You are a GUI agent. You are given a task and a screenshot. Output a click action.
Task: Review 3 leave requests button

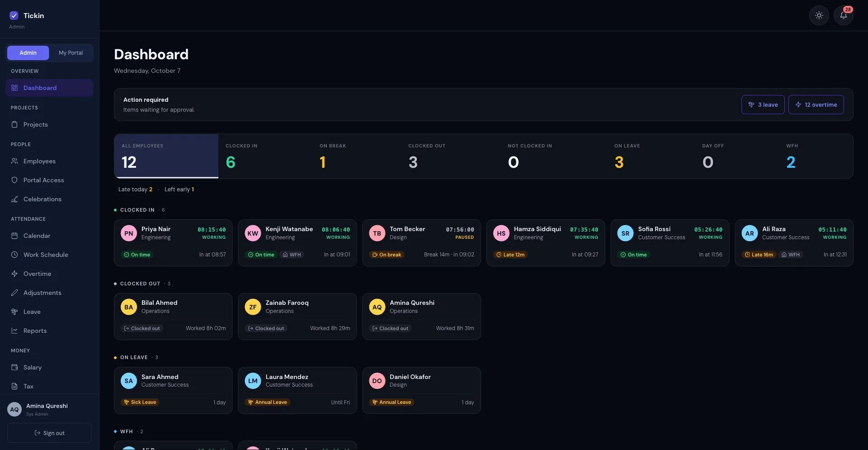(x=763, y=104)
